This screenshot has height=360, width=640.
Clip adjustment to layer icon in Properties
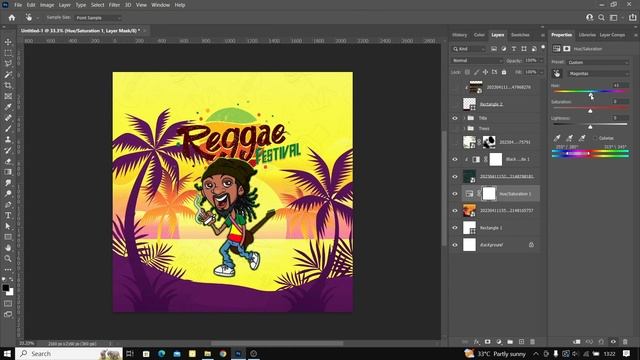577,342
